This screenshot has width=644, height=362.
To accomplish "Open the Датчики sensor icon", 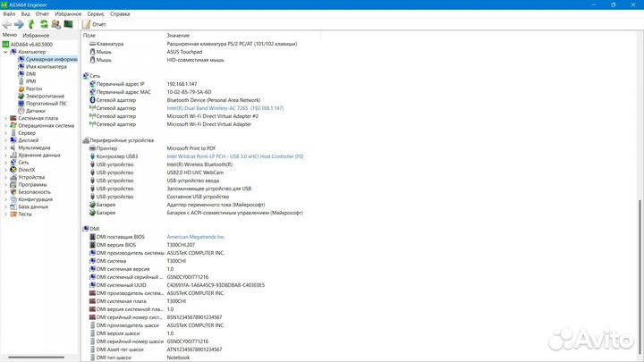I will pyautogui.click(x=21, y=111).
